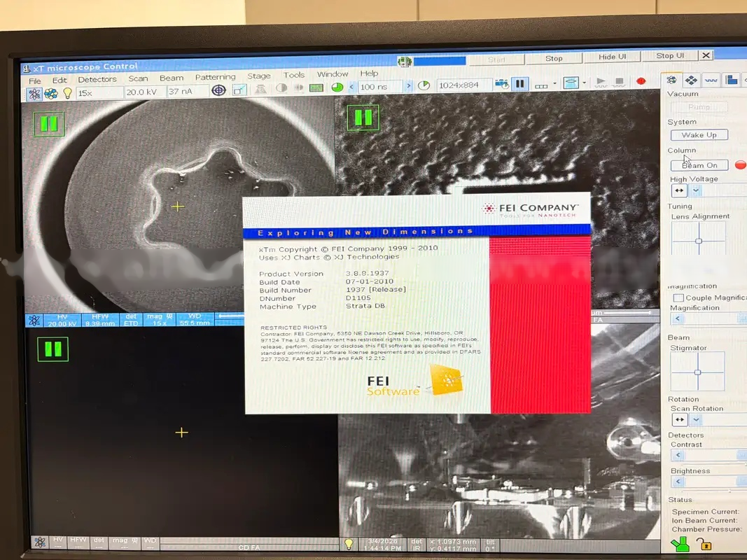Screen dimensions: 747x560
Task: Click the clock icon beside resolution field
Action: (424, 85)
